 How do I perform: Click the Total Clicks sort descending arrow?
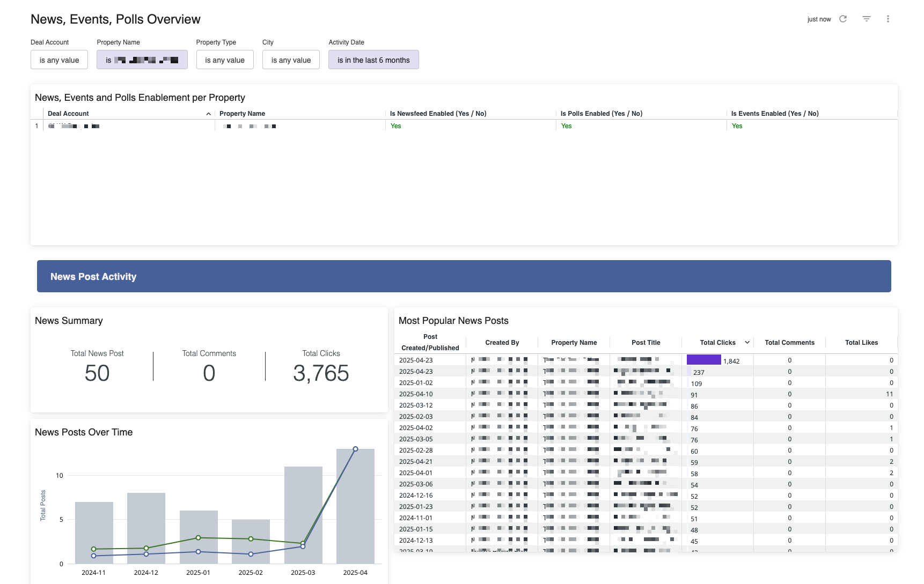(x=747, y=342)
